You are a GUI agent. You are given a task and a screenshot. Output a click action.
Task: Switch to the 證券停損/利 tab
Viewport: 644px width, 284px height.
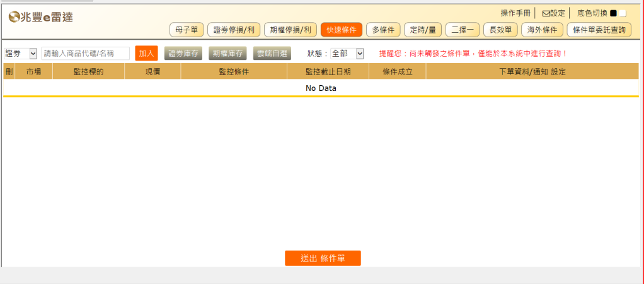[x=234, y=30]
